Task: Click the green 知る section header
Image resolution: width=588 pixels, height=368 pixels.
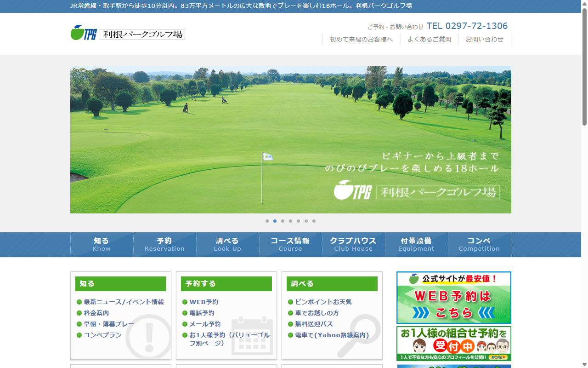Action: click(121, 284)
